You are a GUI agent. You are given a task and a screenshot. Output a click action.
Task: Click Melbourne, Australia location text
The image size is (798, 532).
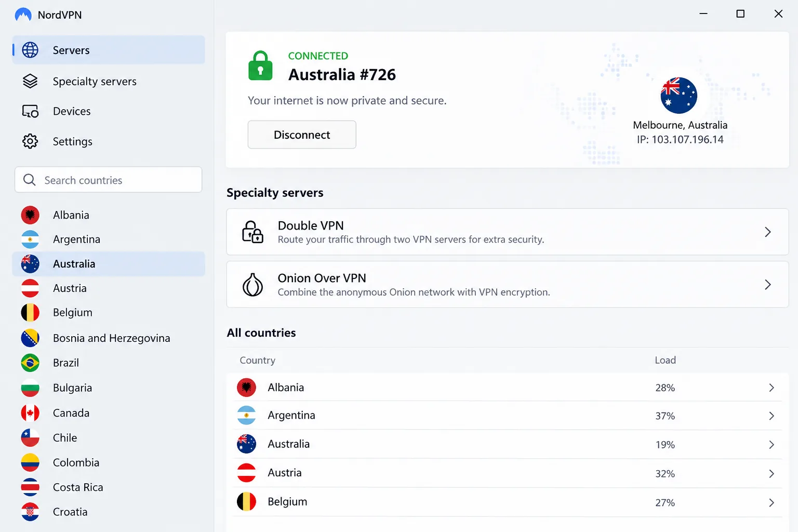tap(680, 125)
